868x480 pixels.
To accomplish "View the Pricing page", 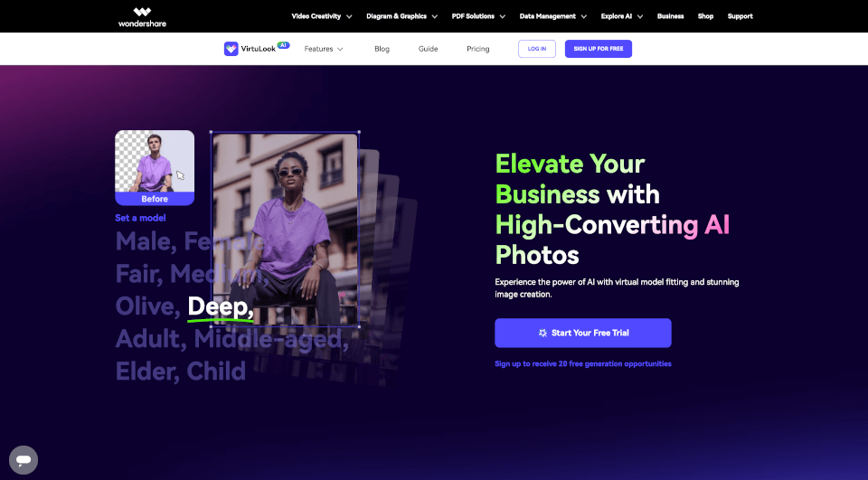I will click(x=477, y=49).
